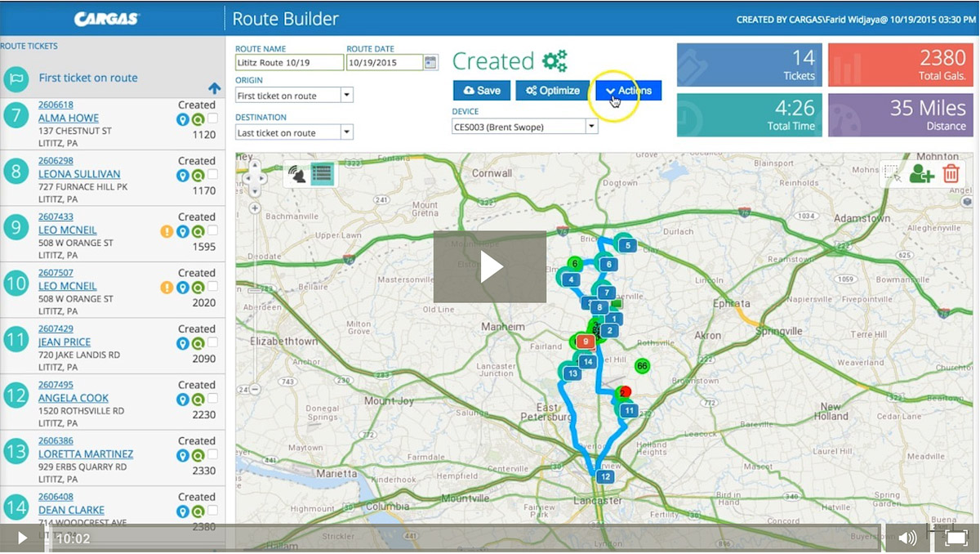Click green cluster marker 66 on map
Viewport: 980px width, 554px height.
pyautogui.click(x=642, y=366)
